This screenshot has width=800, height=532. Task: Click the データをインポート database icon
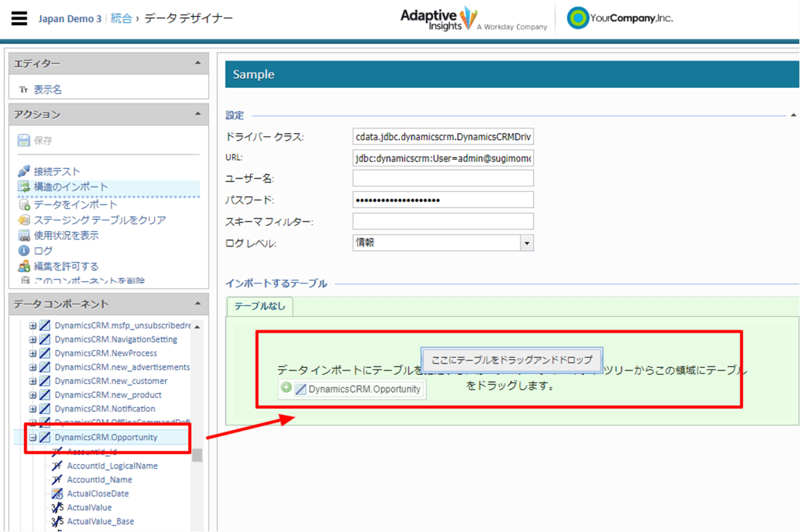[24, 204]
